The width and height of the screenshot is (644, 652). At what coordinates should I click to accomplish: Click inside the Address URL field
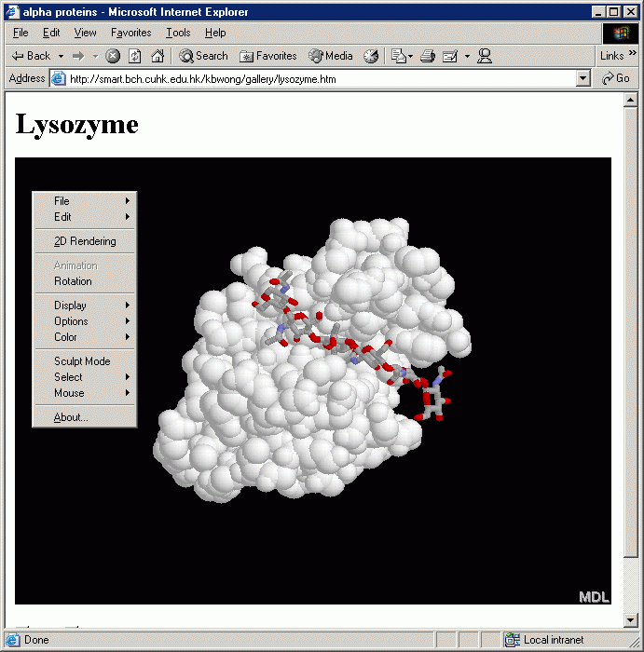click(x=317, y=79)
